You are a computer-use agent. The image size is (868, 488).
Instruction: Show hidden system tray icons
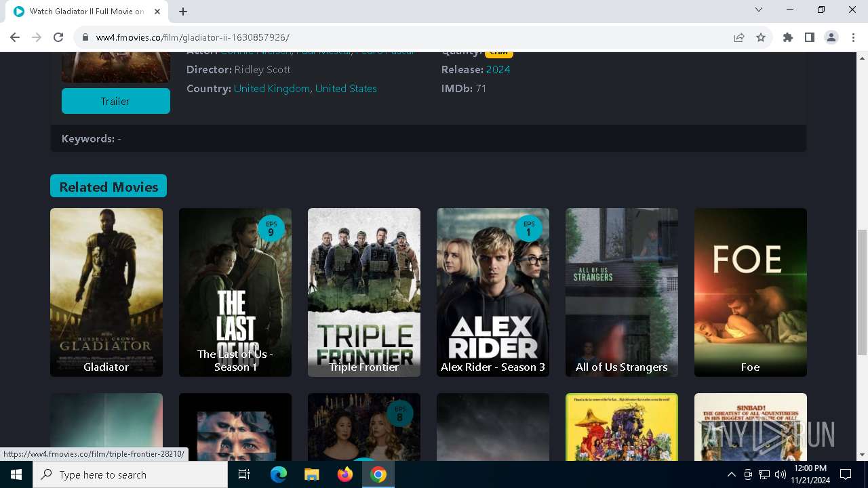731,474
